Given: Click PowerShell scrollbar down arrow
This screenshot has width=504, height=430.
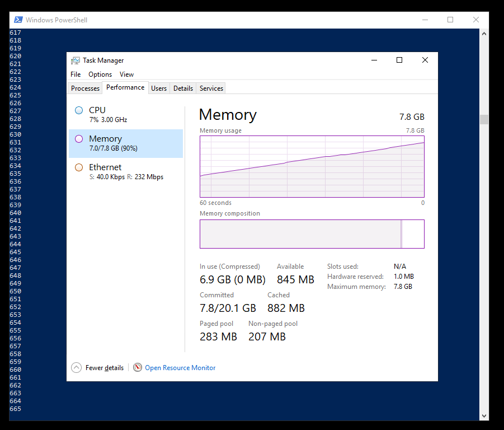Looking at the screenshot, I should point(484,416).
